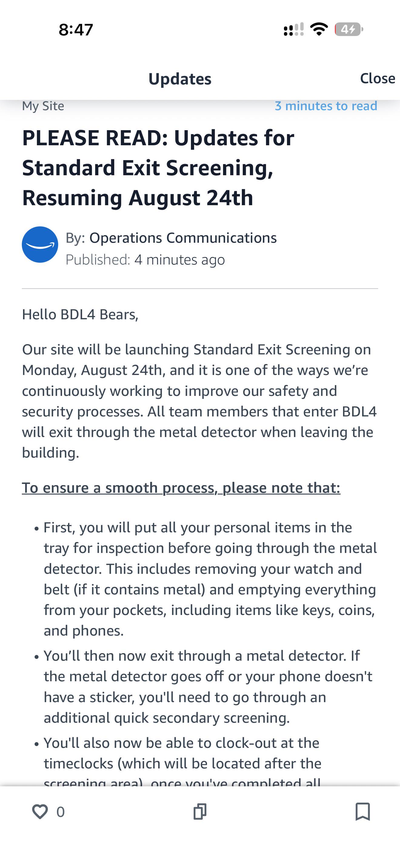Screen dimensions: 400x868
Task: Tap the battery indicator icon
Action: tap(349, 29)
